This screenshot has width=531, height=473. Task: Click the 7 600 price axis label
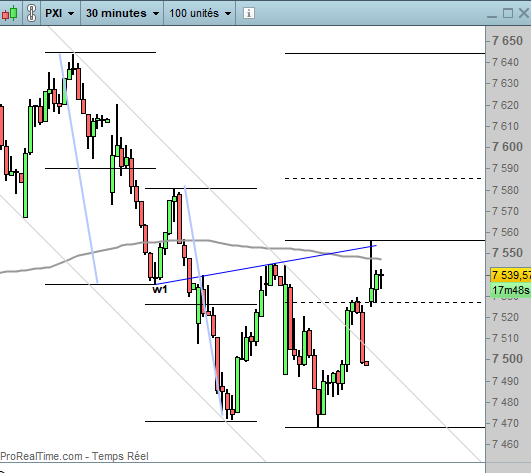(x=507, y=147)
